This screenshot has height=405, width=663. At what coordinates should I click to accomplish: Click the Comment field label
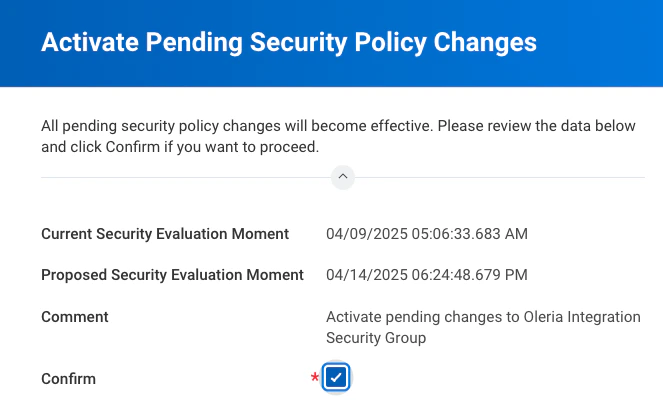[x=75, y=317]
